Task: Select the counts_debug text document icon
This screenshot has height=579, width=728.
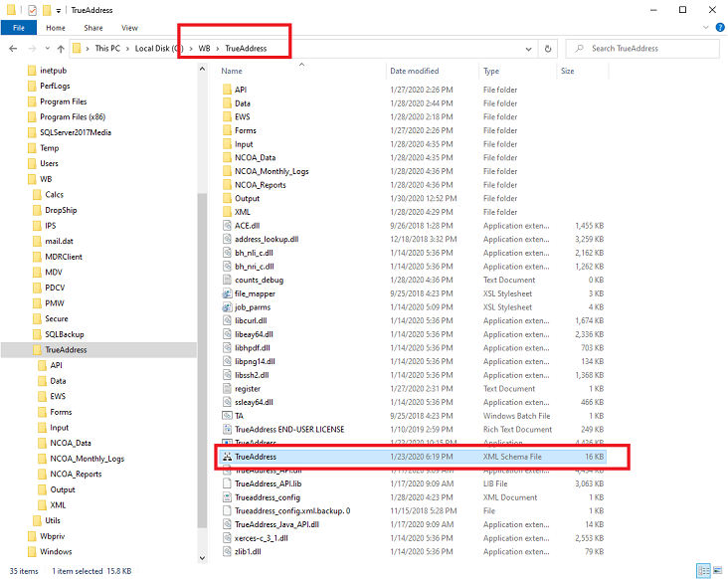Action: point(227,280)
